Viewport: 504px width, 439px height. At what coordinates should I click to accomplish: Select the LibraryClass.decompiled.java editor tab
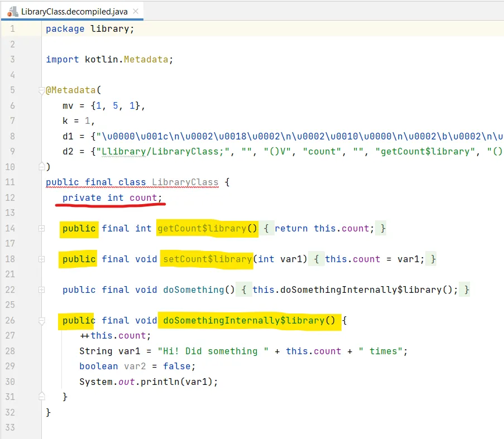[73, 12]
